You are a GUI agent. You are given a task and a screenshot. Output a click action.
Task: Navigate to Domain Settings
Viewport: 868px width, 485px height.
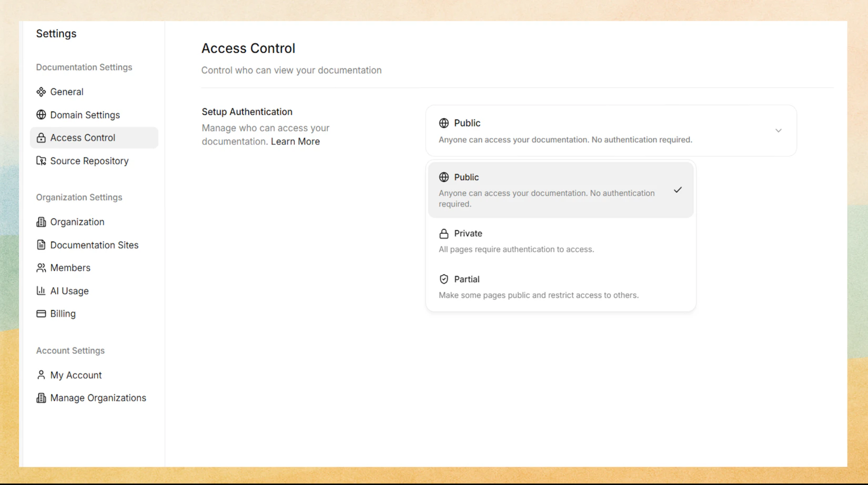click(84, 115)
